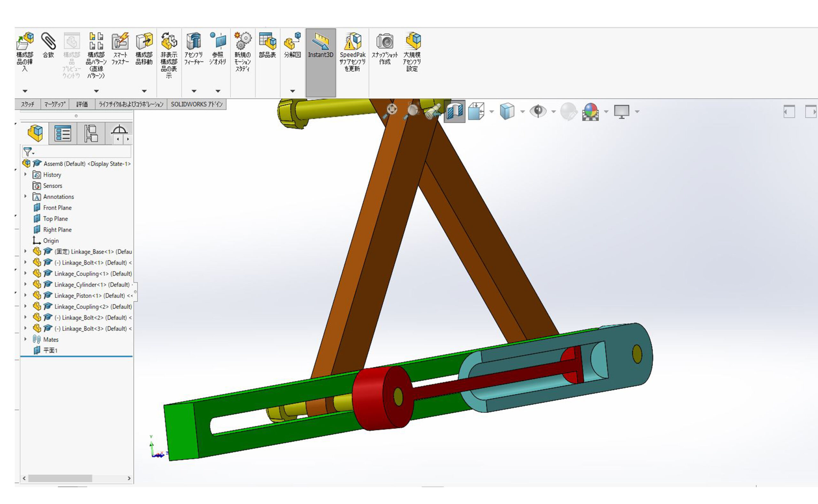This screenshot has height=504, width=818.
Task: Click Take Snapshot (スナップショット作成) camera icon
Action: pos(385,41)
